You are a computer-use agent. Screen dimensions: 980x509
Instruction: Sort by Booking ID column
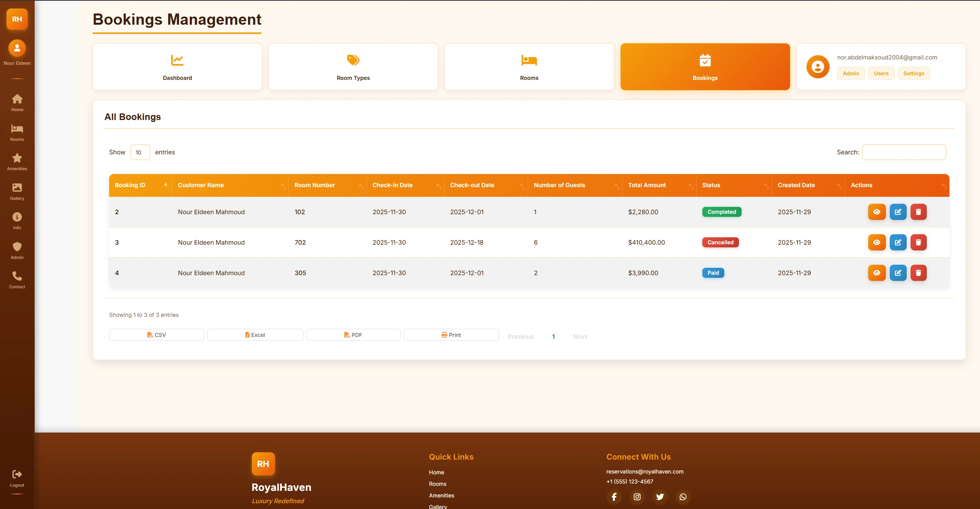coord(140,185)
